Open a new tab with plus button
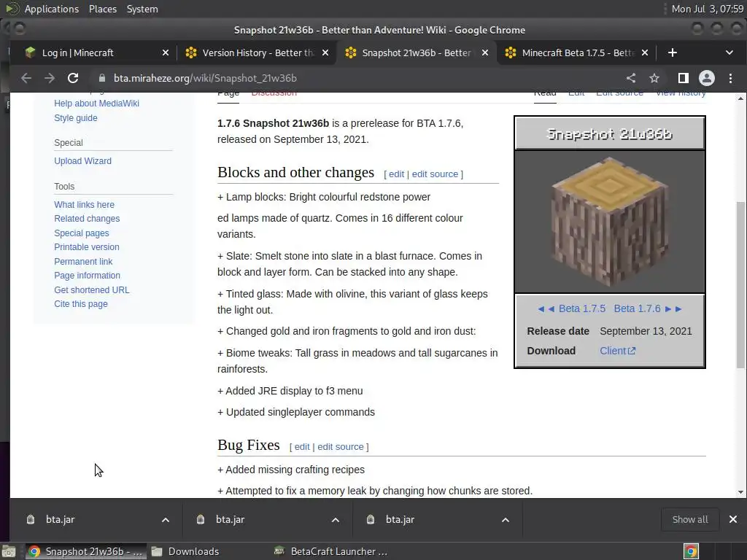This screenshot has height=560, width=747. [672, 52]
